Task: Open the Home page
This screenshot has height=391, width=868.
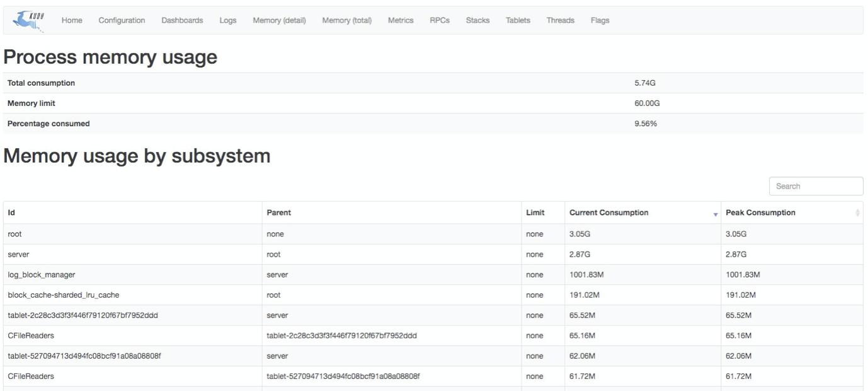Action: pyautogui.click(x=72, y=20)
